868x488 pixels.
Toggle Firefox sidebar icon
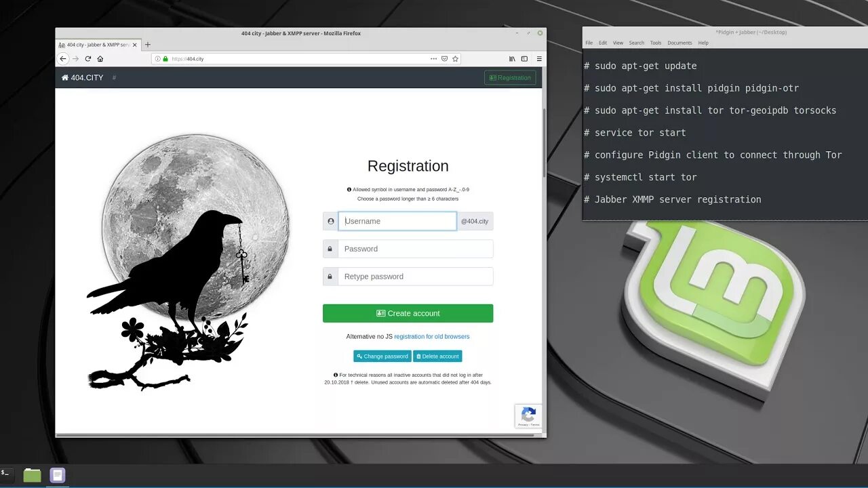[x=524, y=59]
